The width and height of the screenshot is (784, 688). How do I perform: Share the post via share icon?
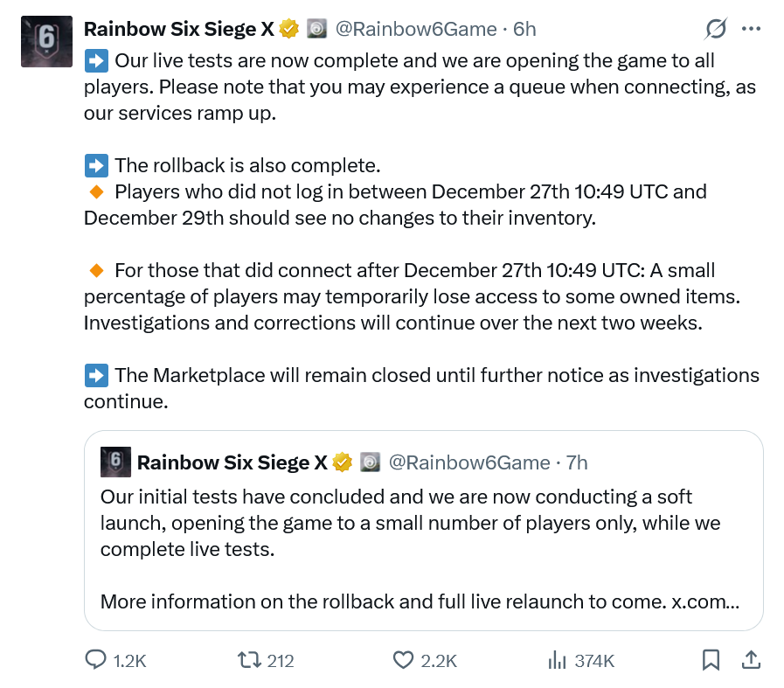point(750,660)
